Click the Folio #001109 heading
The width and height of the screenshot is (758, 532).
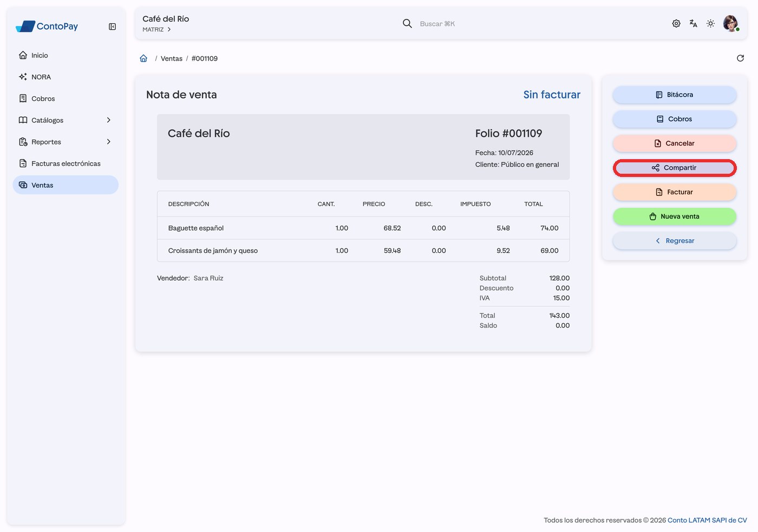click(x=508, y=133)
